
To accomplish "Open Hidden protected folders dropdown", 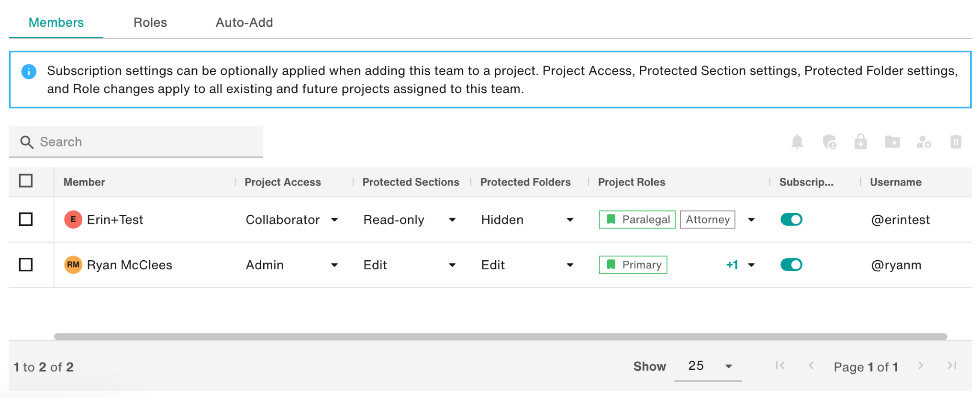I will tap(528, 220).
